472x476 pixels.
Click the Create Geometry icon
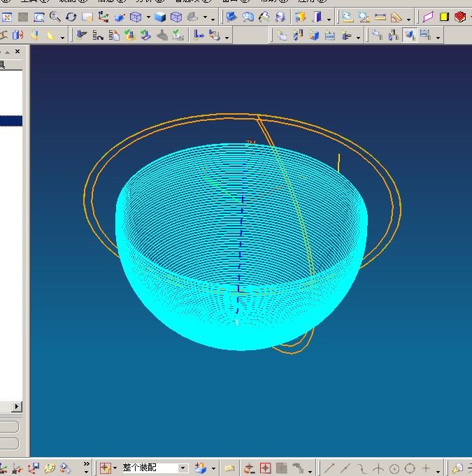[314, 35]
